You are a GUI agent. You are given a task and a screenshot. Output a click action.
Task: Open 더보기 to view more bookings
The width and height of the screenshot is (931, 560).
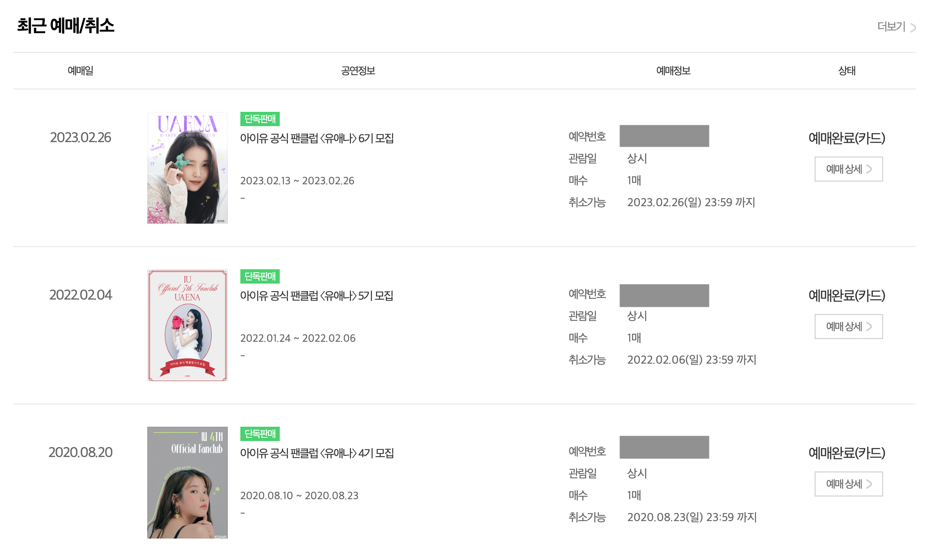(x=891, y=27)
